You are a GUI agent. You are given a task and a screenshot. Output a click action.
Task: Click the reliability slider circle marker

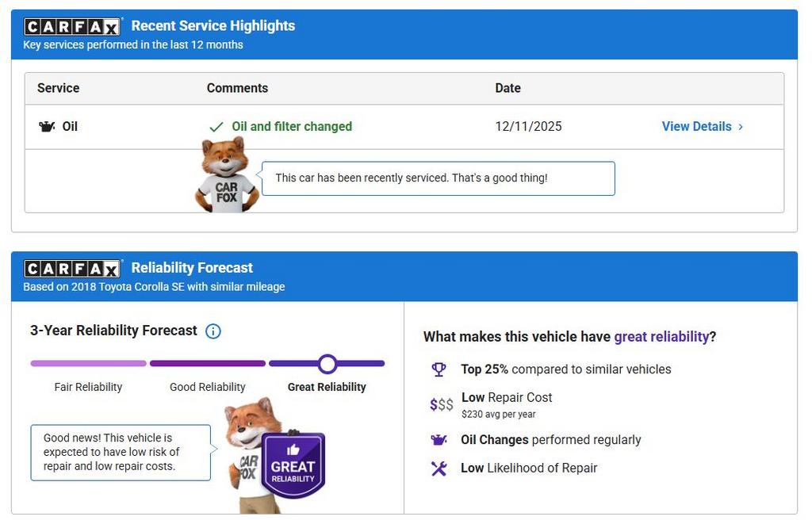click(x=327, y=364)
